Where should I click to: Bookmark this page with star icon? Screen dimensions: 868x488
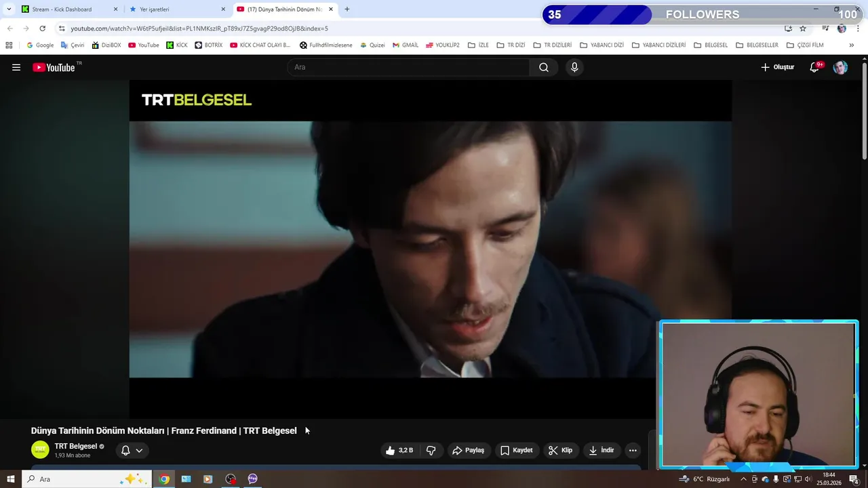tap(803, 28)
